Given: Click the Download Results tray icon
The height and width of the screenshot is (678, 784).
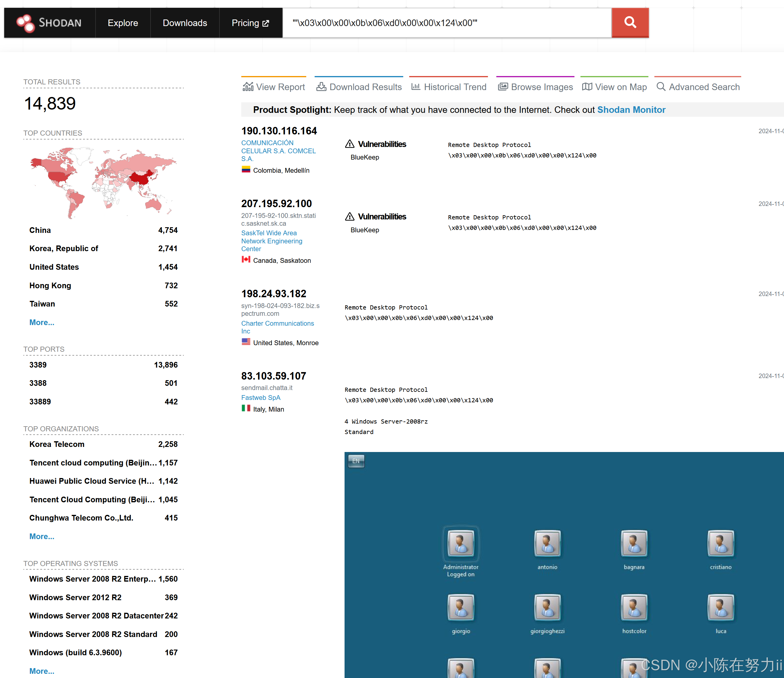Looking at the screenshot, I should 321,87.
